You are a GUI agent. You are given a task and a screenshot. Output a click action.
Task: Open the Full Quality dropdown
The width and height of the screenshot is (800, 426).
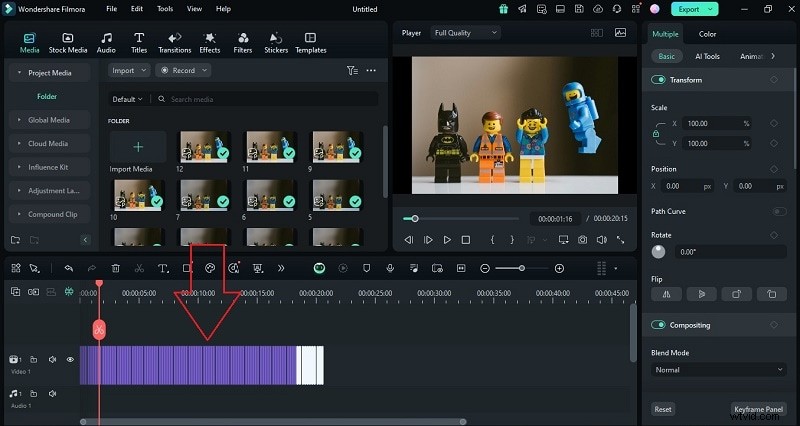point(465,33)
